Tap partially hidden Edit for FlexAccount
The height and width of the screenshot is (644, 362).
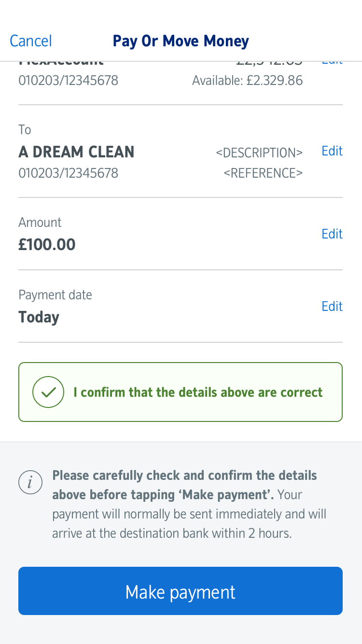pyautogui.click(x=332, y=63)
